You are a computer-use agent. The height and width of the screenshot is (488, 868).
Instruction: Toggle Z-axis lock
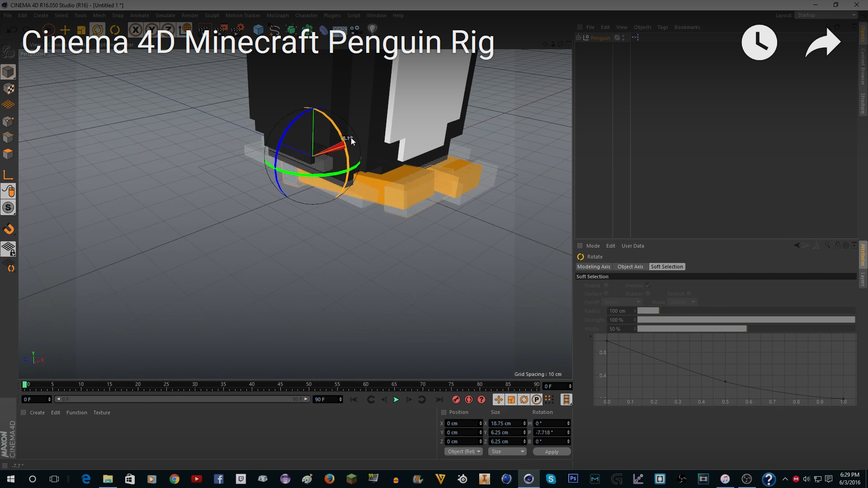tap(168, 30)
